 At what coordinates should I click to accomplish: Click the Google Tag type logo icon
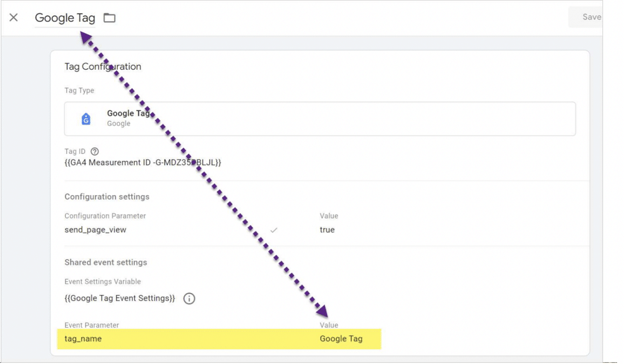pyautogui.click(x=86, y=118)
